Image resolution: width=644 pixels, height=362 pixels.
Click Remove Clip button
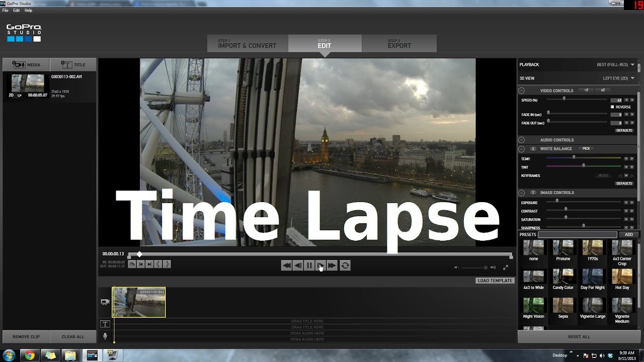point(26,336)
